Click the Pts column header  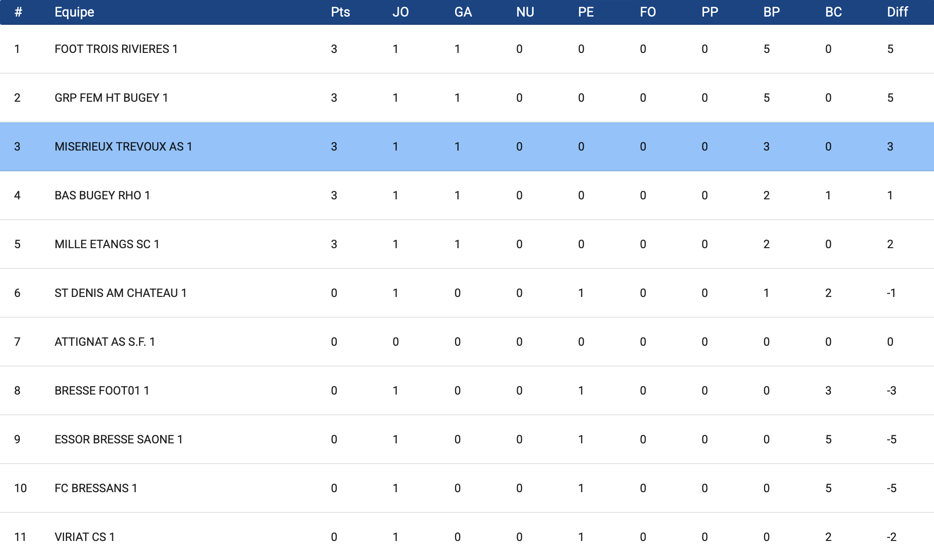pyautogui.click(x=340, y=12)
